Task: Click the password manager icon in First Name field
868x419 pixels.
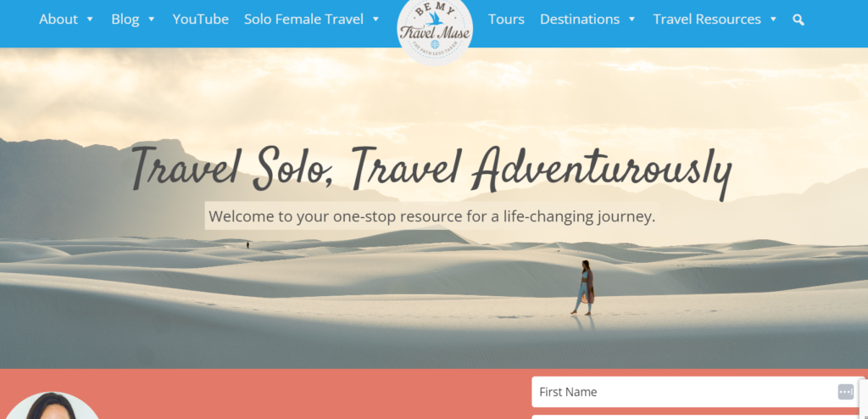Action: click(x=845, y=392)
